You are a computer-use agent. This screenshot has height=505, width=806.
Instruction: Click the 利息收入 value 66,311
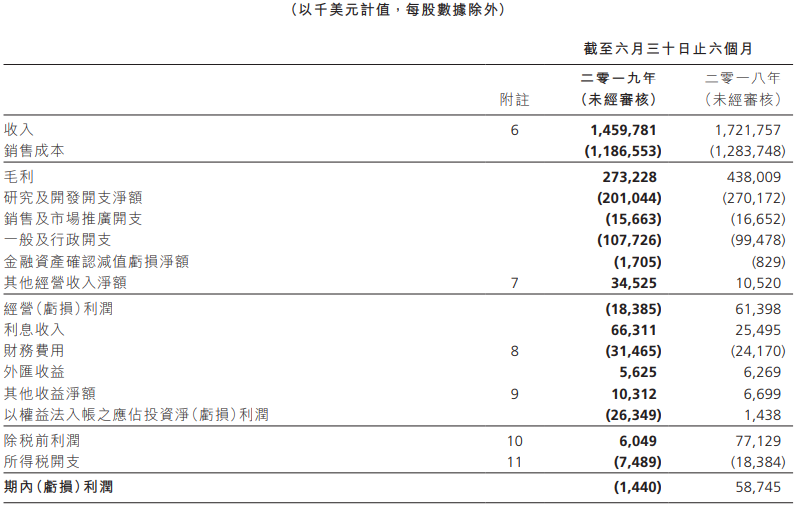(633, 330)
